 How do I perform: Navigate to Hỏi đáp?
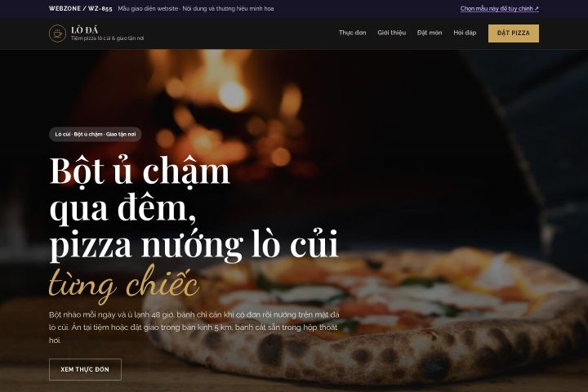coord(465,33)
